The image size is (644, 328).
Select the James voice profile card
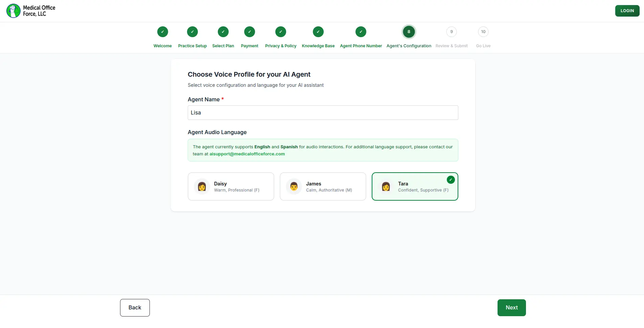click(323, 186)
